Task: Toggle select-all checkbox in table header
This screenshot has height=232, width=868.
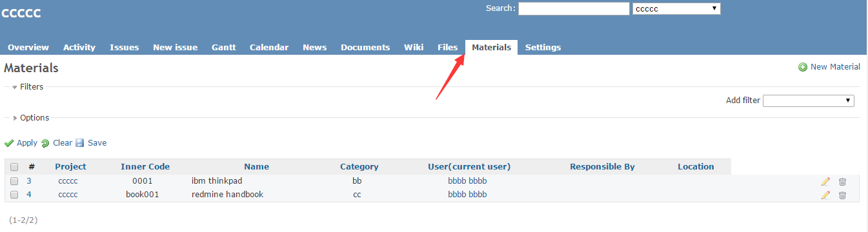Action: [x=14, y=167]
